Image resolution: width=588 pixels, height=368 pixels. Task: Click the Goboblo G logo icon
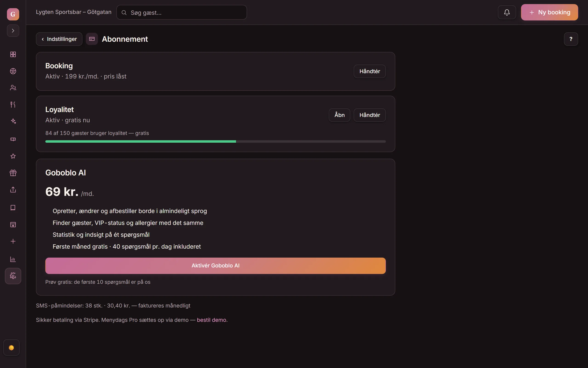(x=13, y=14)
